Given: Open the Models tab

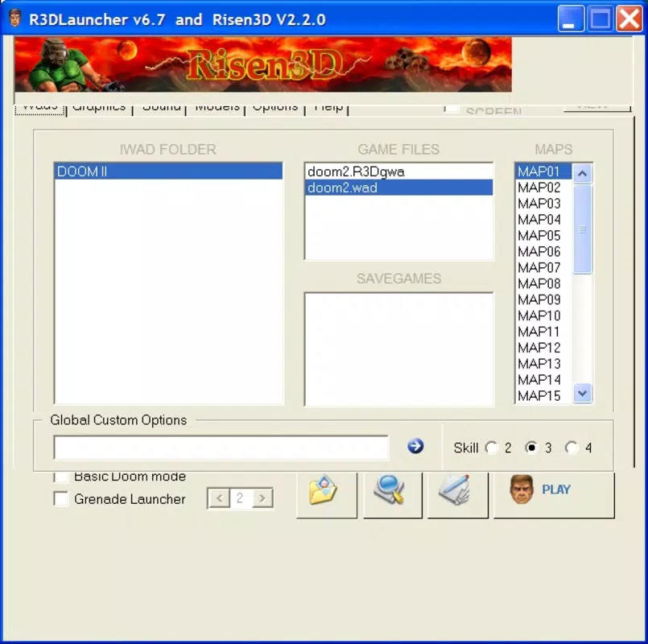Looking at the screenshot, I should 217,109.
